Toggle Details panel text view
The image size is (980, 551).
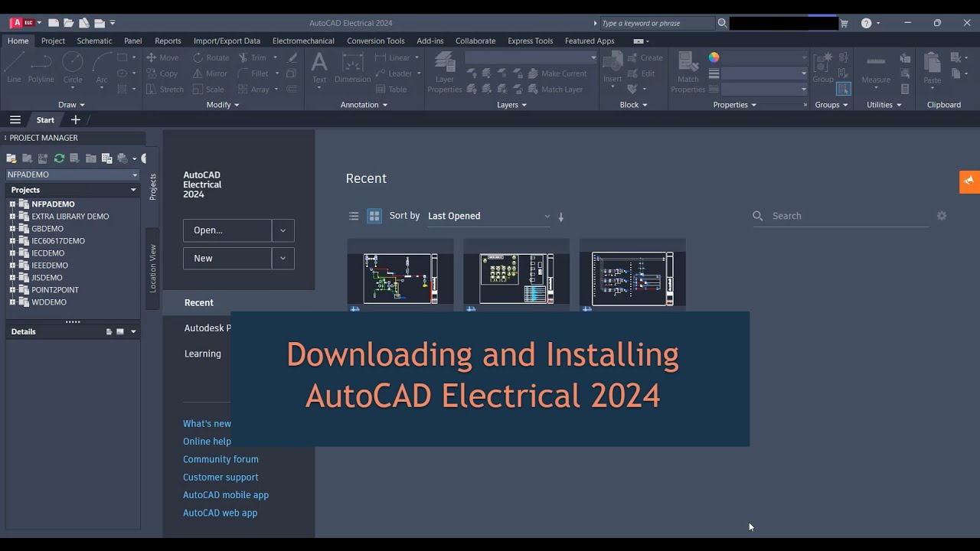[109, 331]
